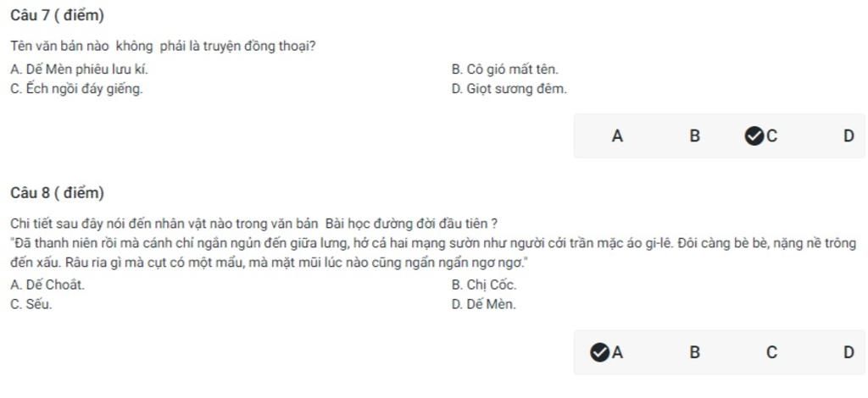Click the 'Câu 7 ( điểm)' heading
The width and height of the screenshot is (868, 398).
(57, 16)
